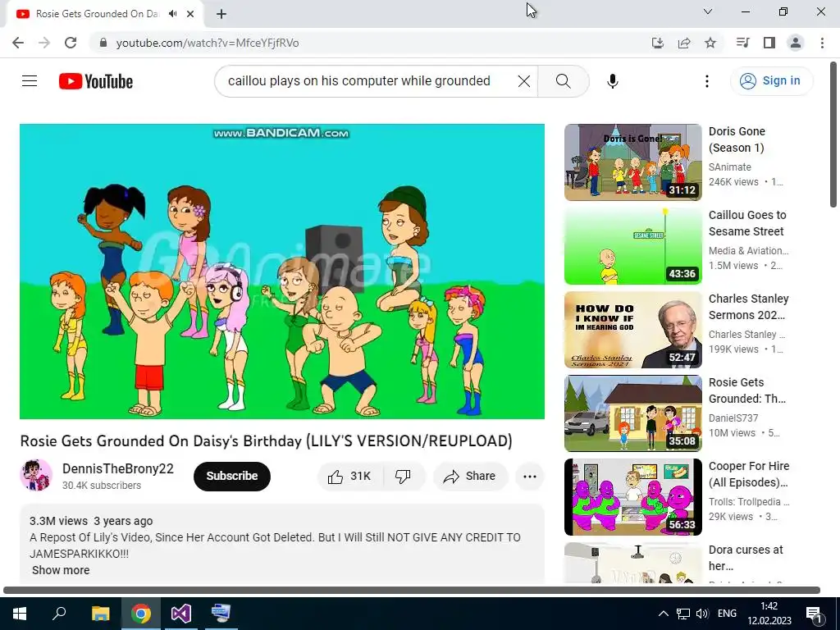Bookmark this page with star
840x630 pixels.
pyautogui.click(x=710, y=43)
